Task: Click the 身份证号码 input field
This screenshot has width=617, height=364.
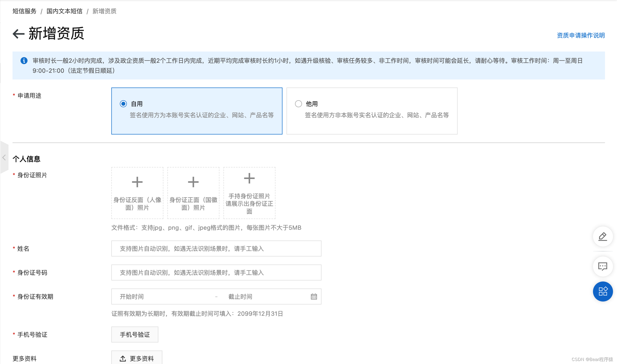Action: (x=216, y=272)
